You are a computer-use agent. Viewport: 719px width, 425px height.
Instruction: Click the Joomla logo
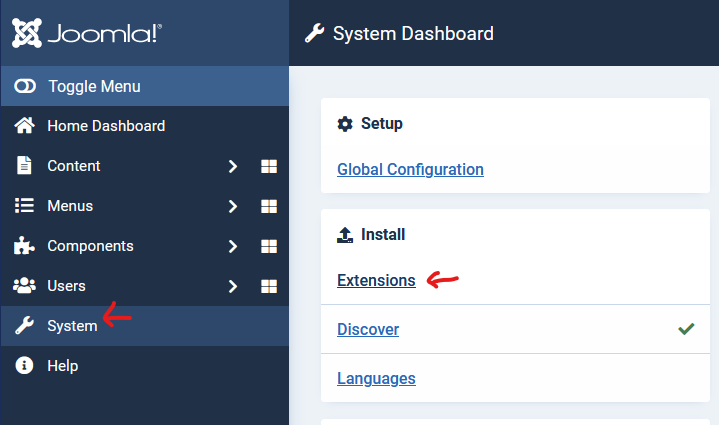click(x=87, y=33)
